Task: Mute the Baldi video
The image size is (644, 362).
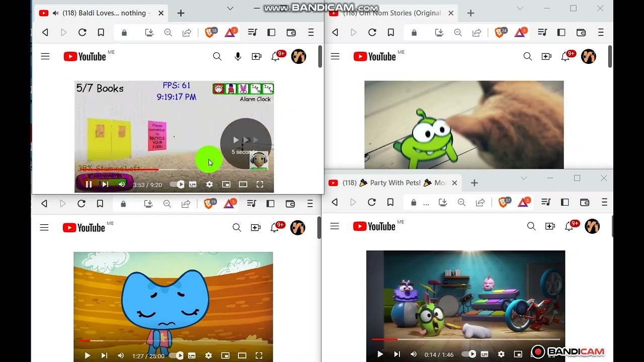Action: (x=122, y=185)
